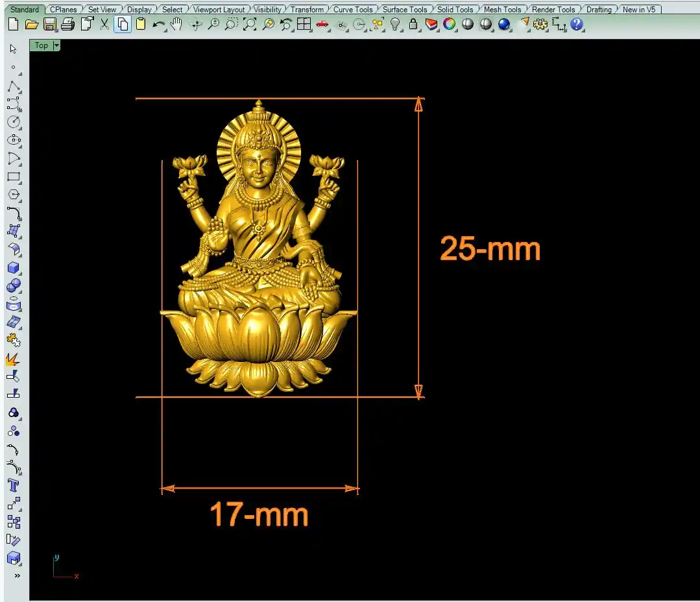
Task: Toggle object visibility with the lightbulb icon
Action: tap(395, 25)
